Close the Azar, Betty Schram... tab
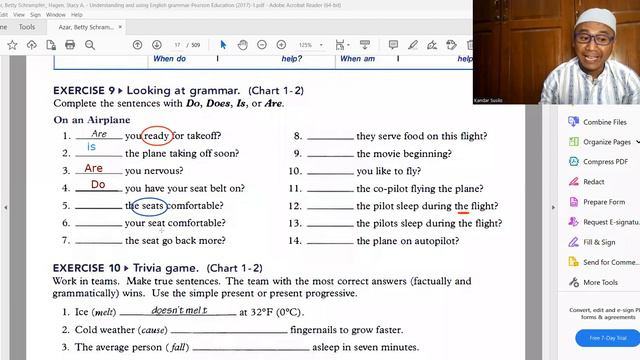The height and width of the screenshot is (360, 640). 120,27
